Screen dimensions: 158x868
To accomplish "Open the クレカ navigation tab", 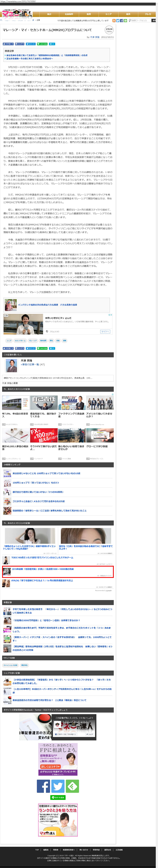I will [148, 14].
